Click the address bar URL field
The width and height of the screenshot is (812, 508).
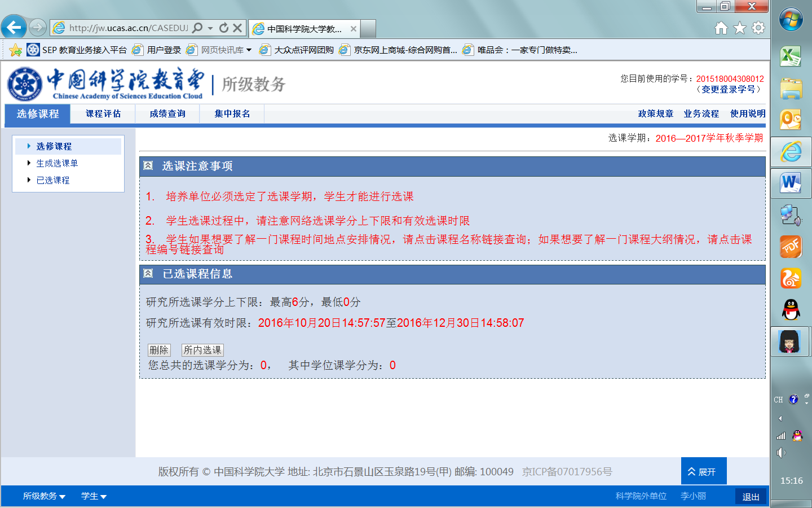click(x=129, y=28)
